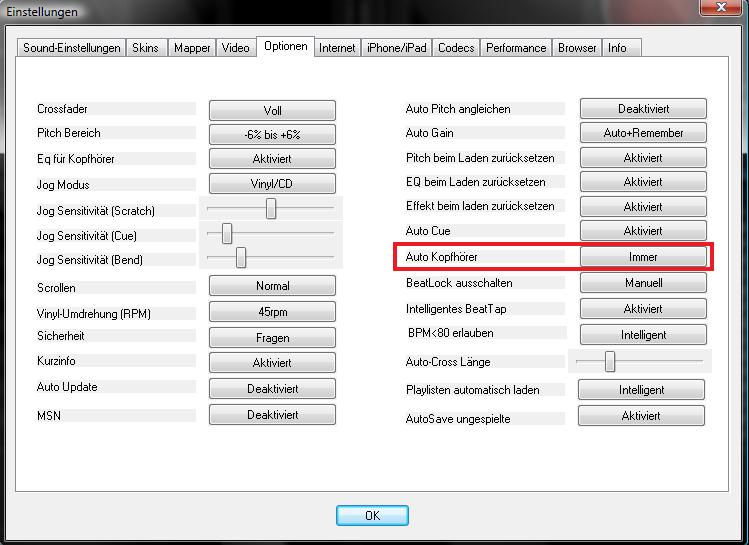Change Vinyl-Umdrehung 45rpm setting
Viewport: 749px width, 545px height.
click(272, 313)
